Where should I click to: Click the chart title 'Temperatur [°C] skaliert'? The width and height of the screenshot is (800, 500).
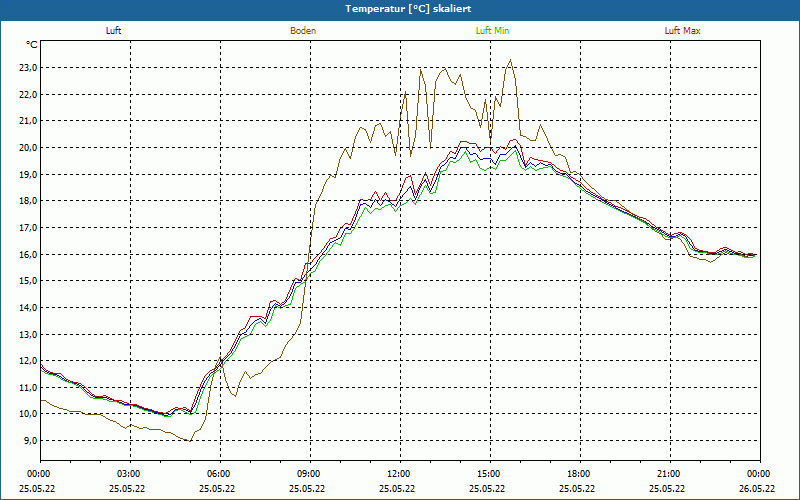(x=408, y=9)
